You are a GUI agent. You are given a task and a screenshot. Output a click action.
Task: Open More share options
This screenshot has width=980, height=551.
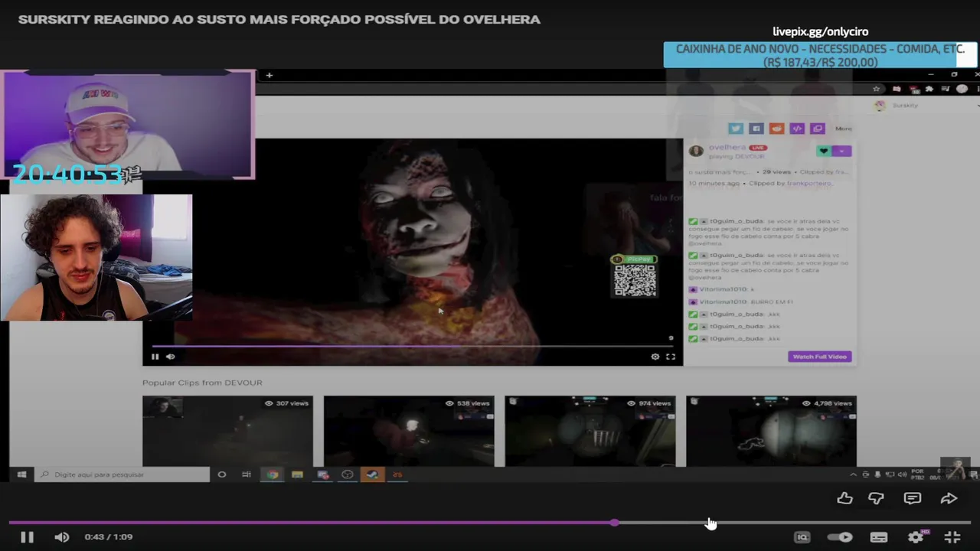843,129
